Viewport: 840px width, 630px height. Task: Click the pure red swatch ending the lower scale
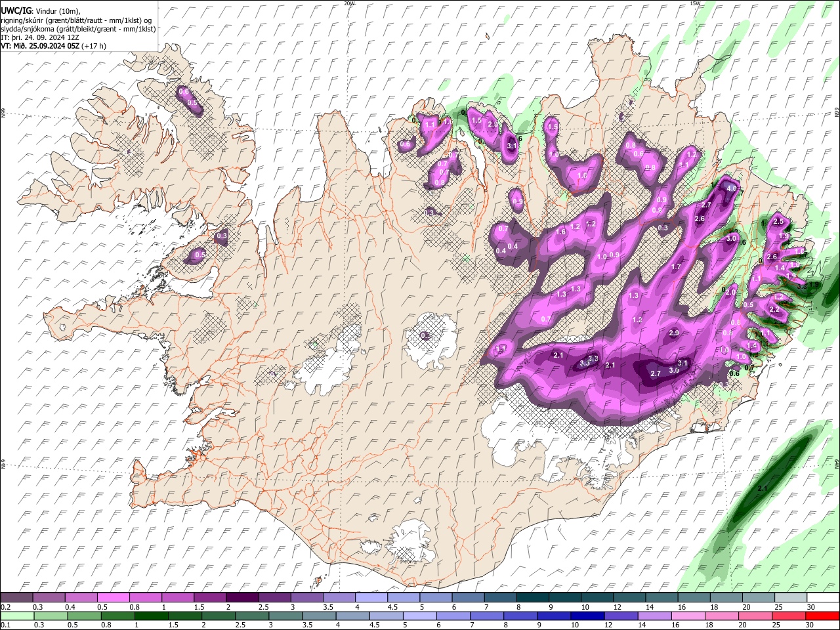[x=822, y=616]
